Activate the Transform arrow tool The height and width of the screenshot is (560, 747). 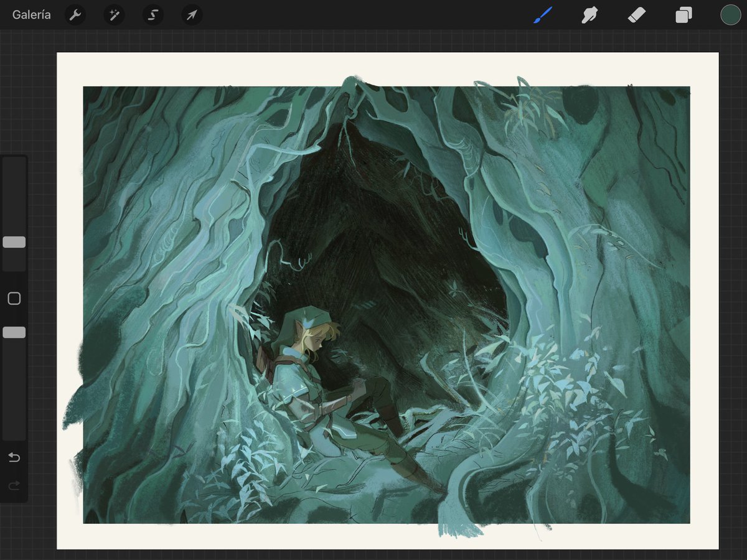tap(192, 14)
